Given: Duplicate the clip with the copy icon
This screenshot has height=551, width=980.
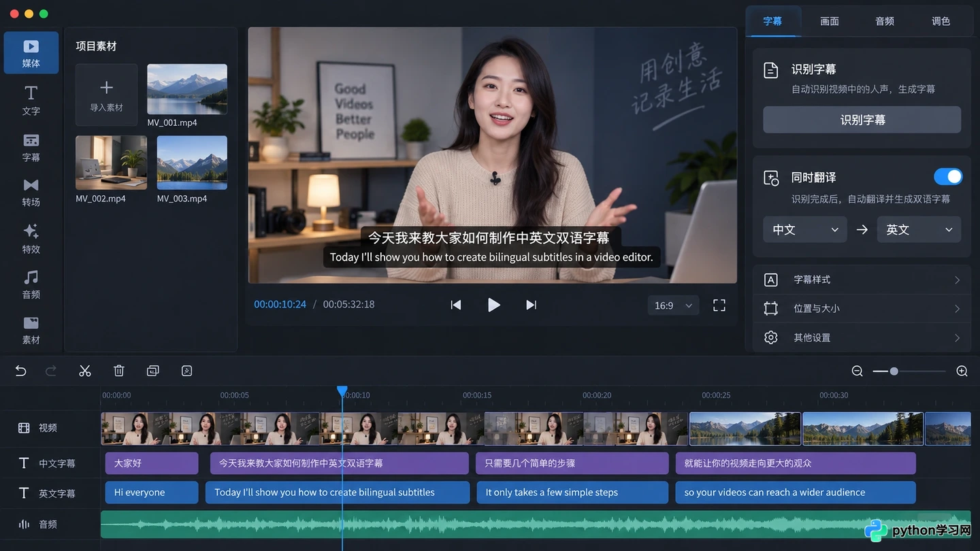Looking at the screenshot, I should point(153,371).
